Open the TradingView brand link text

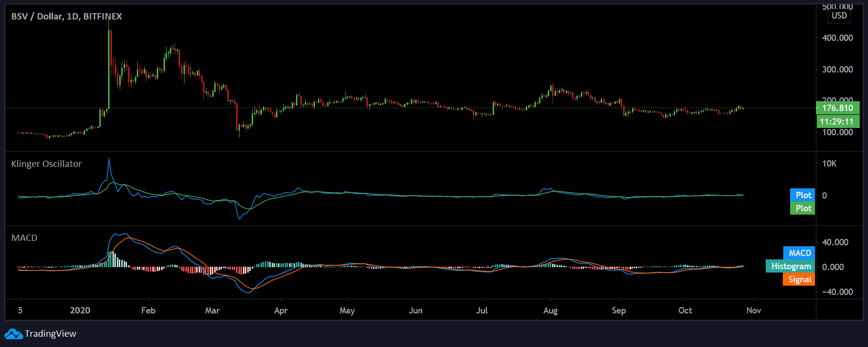coord(51,334)
